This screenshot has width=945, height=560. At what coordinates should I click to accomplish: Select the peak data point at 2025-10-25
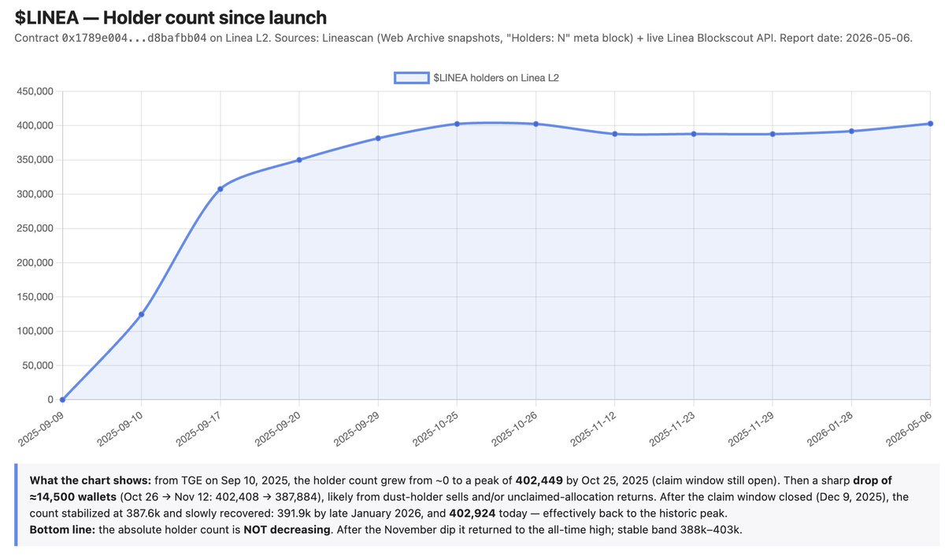click(x=457, y=124)
